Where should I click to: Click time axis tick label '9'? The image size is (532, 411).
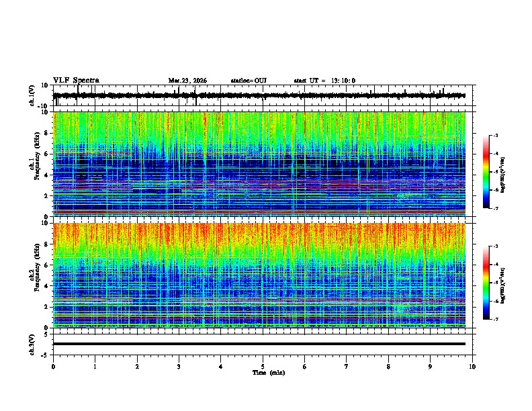click(430, 367)
